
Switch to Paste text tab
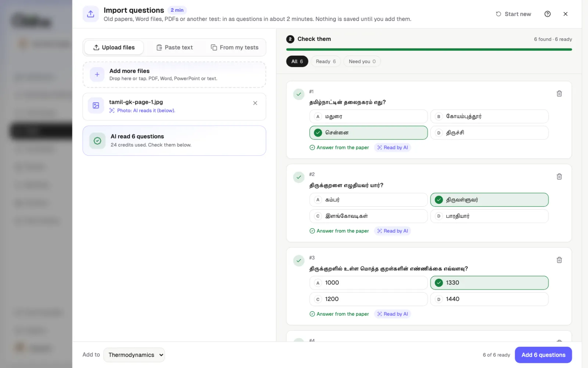[x=175, y=47]
